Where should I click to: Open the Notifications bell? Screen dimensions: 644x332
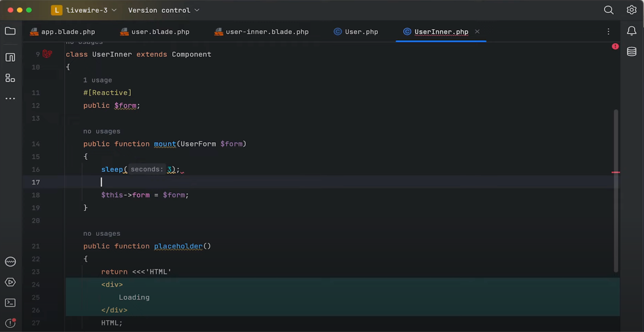[x=632, y=31]
